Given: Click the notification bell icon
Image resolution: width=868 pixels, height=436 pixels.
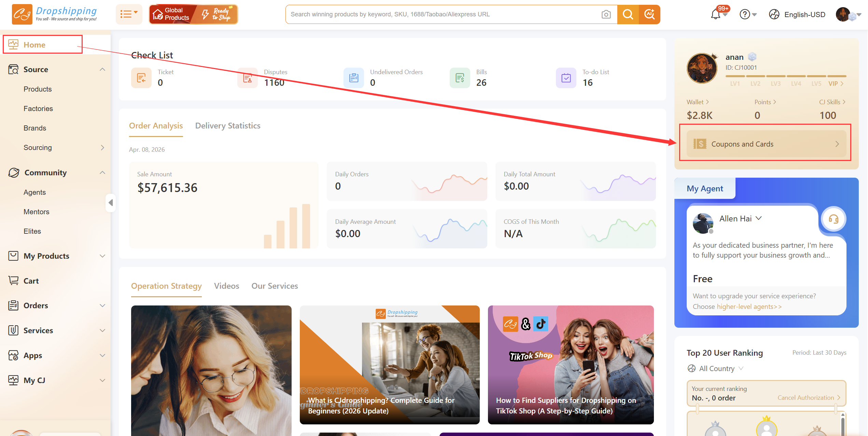Looking at the screenshot, I should (715, 14).
